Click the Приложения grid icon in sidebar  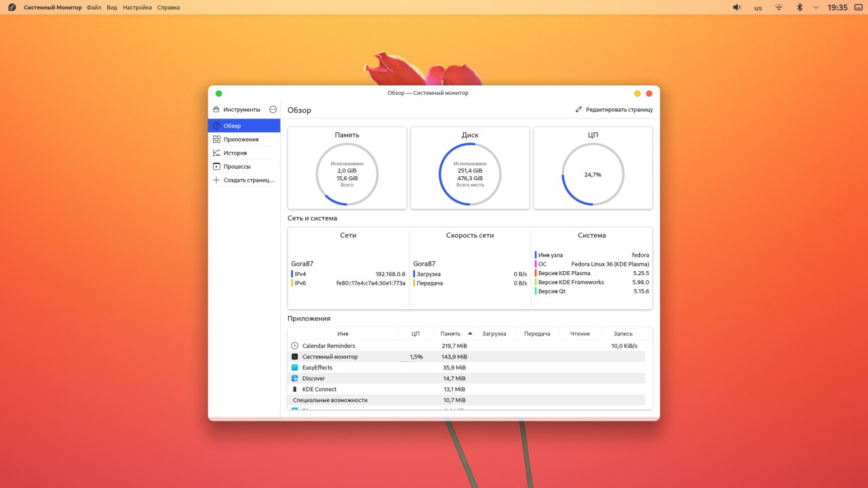(x=216, y=139)
